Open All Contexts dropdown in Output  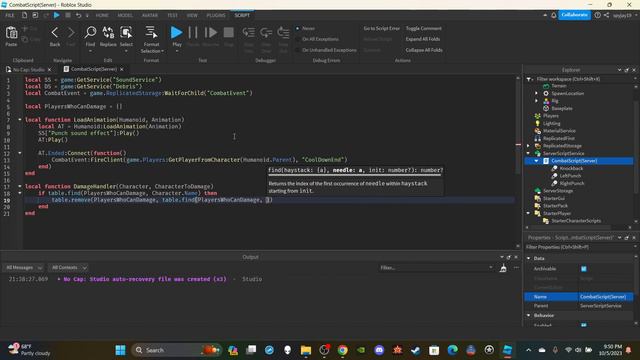(x=69, y=268)
